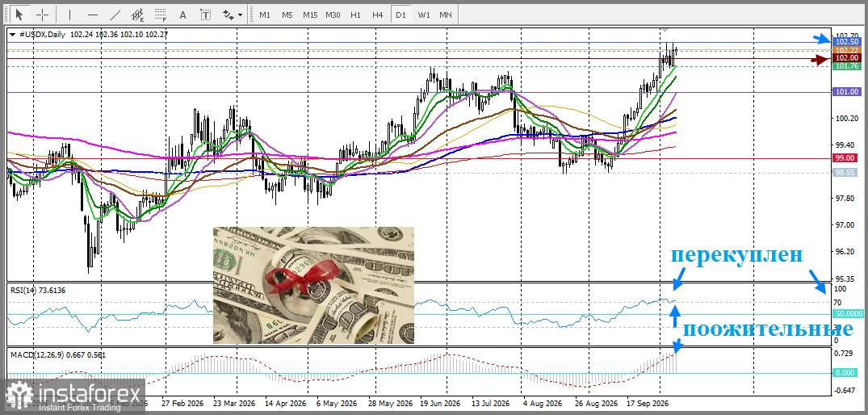
Task: Click the 13 Jul 2026 date label
Action: [492, 404]
